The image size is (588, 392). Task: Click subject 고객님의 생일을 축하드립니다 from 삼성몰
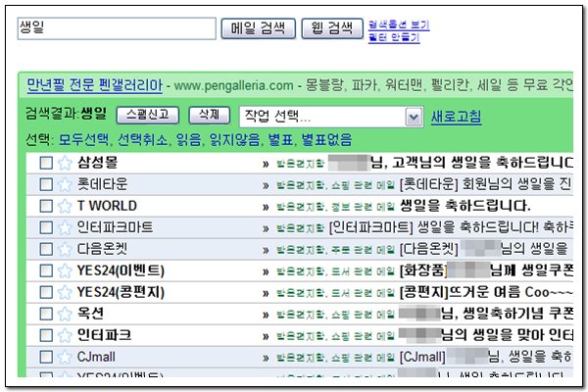[482, 163]
